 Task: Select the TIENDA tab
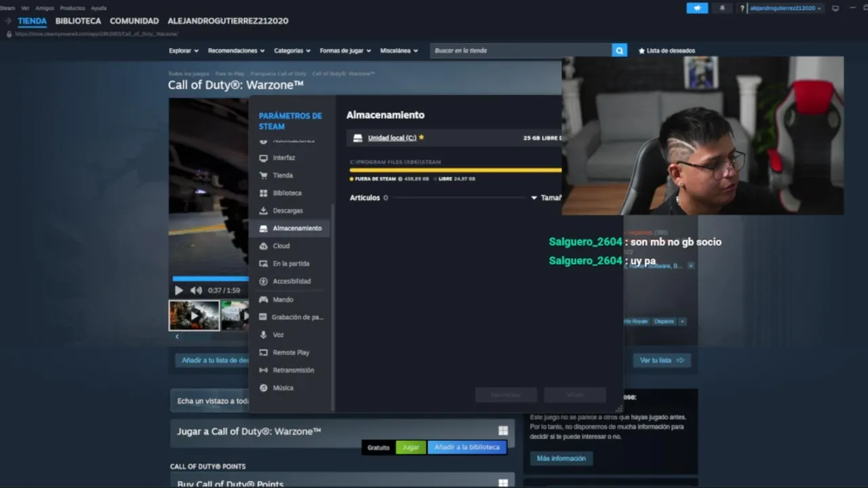pos(33,21)
